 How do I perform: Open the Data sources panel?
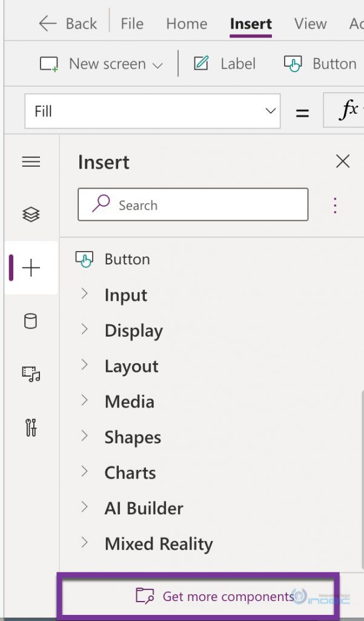click(x=31, y=321)
